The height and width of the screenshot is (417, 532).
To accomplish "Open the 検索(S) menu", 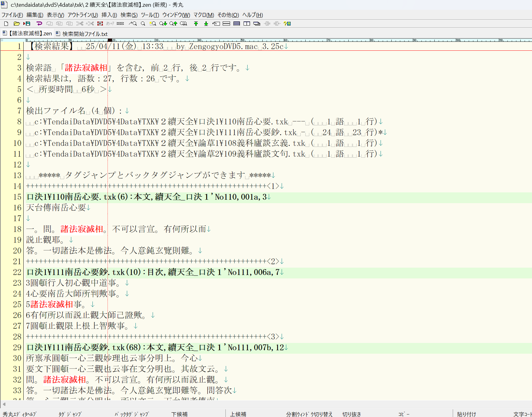I will 129,15.
